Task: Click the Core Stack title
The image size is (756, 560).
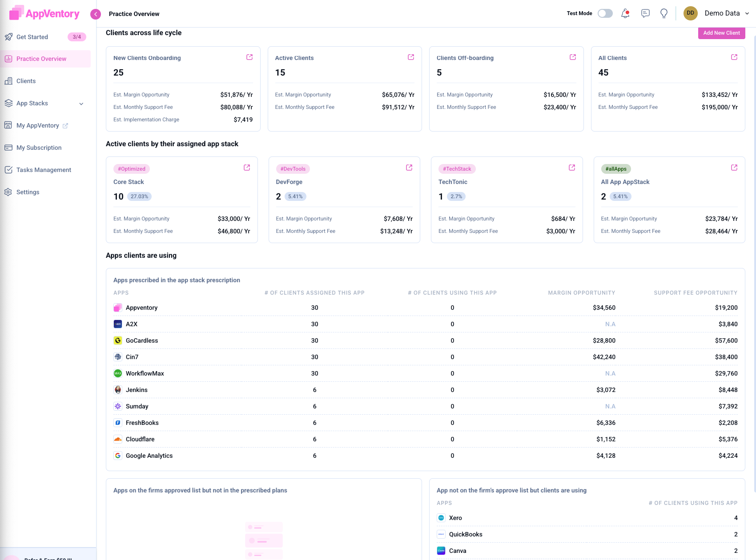Action: [129, 182]
